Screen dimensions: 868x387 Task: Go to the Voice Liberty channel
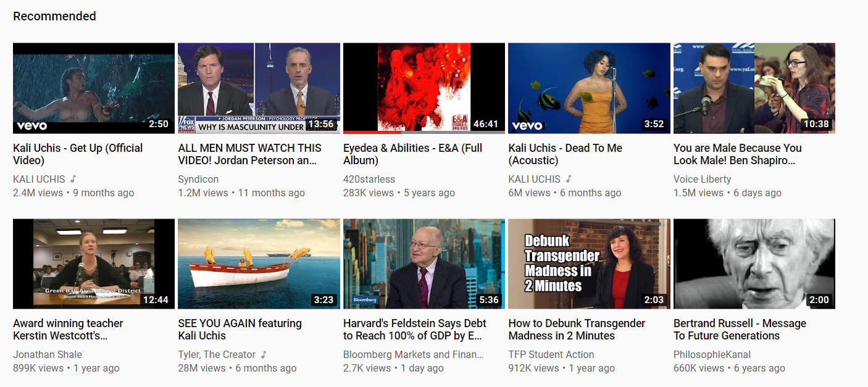[702, 179]
